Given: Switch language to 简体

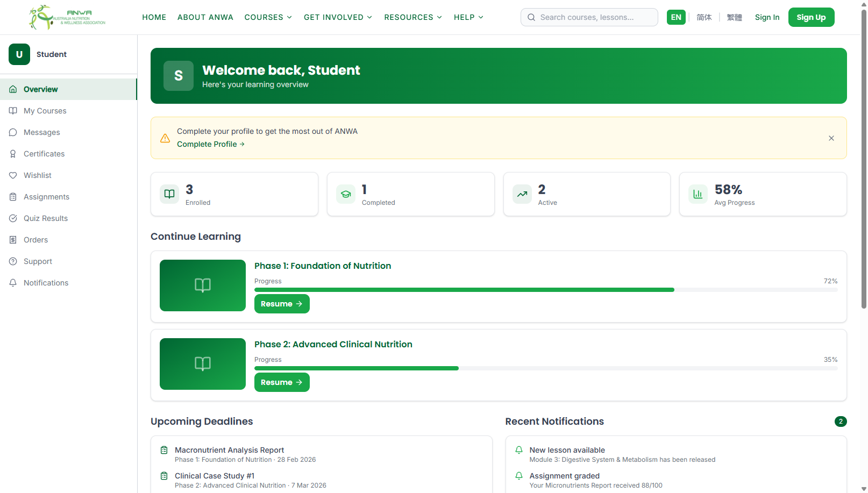Looking at the screenshot, I should [x=705, y=17].
